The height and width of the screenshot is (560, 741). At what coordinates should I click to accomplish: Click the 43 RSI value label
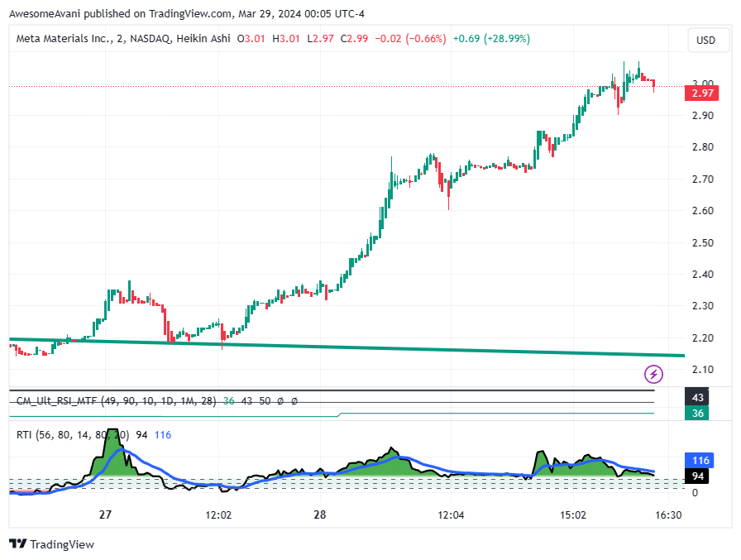[x=697, y=397]
